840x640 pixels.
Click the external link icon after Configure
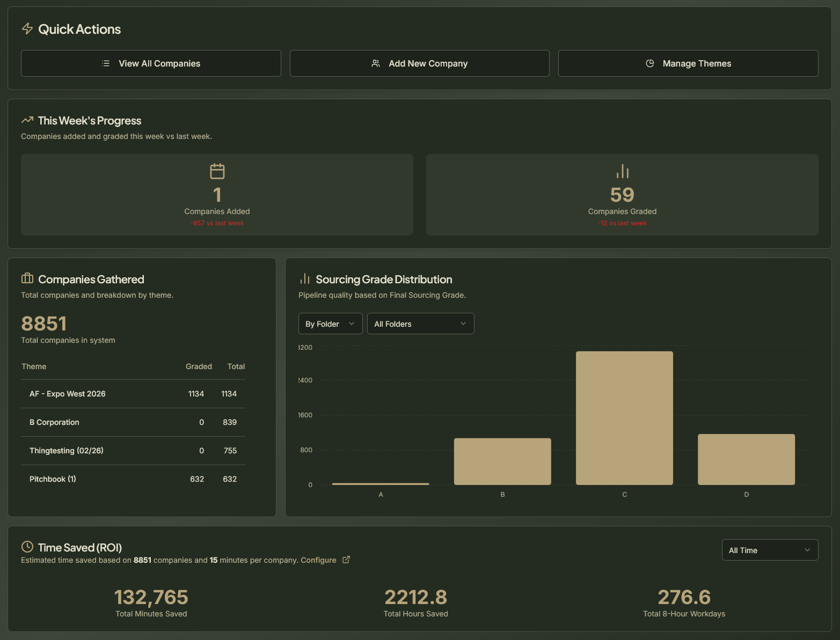click(x=346, y=560)
